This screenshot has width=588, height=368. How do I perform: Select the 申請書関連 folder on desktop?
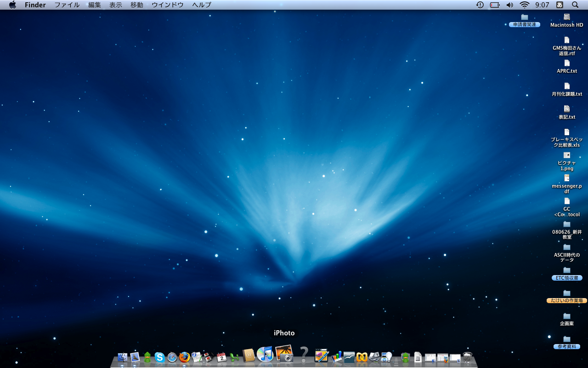(x=525, y=21)
